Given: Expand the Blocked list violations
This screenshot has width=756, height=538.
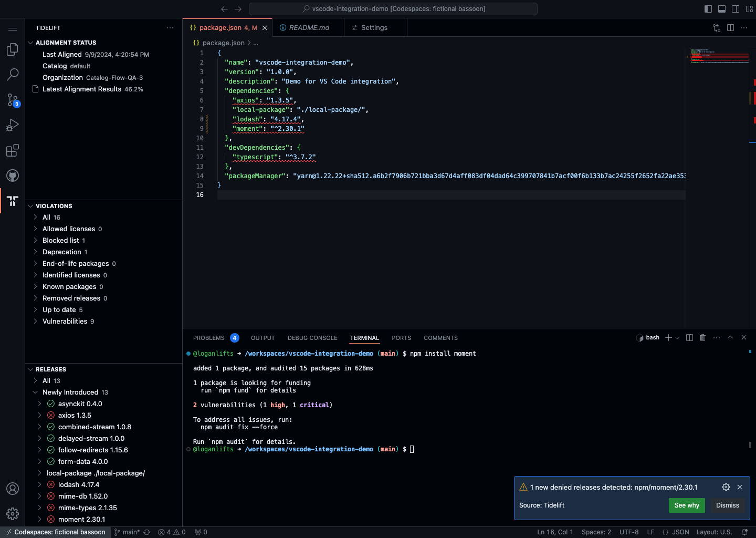Looking at the screenshot, I should coord(103,241).
